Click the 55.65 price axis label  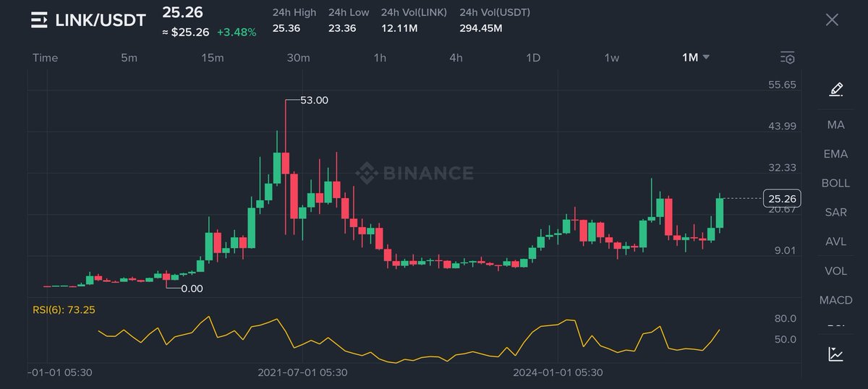tap(782, 85)
